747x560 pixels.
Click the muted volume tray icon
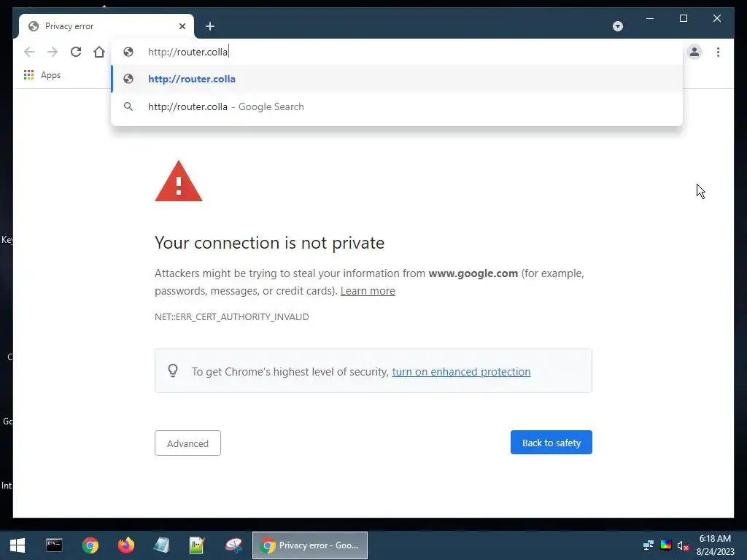point(683,545)
